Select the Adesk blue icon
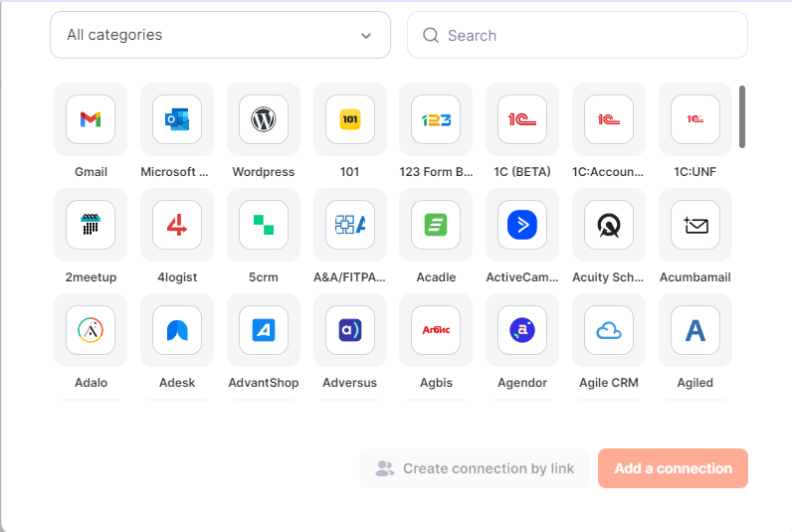This screenshot has height=532, width=792. click(x=177, y=330)
